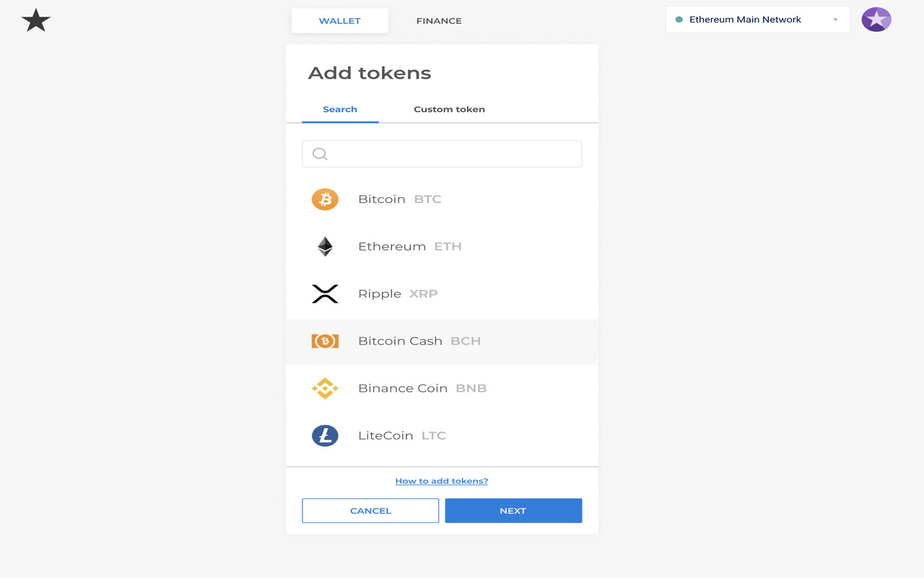Select the Search tab under Add tokens

[339, 108]
